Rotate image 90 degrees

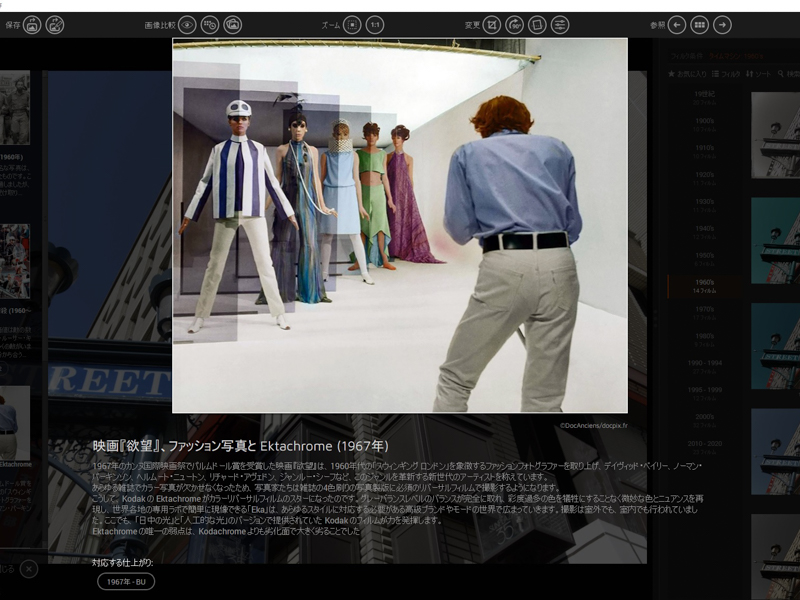[x=514, y=24]
